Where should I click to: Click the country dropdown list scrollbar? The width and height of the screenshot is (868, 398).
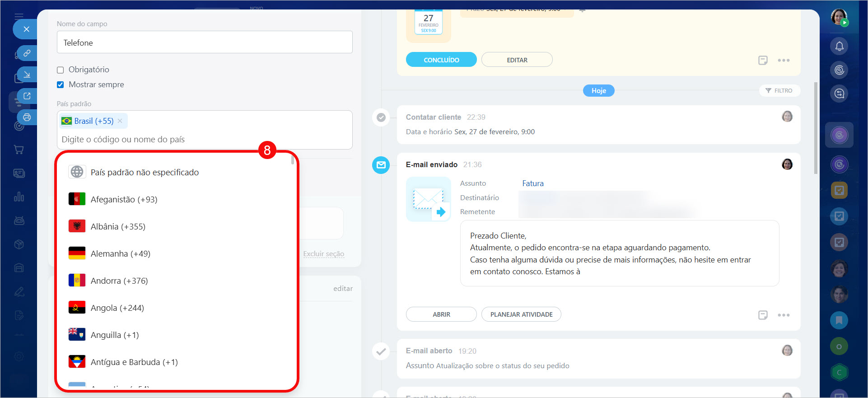(293, 160)
